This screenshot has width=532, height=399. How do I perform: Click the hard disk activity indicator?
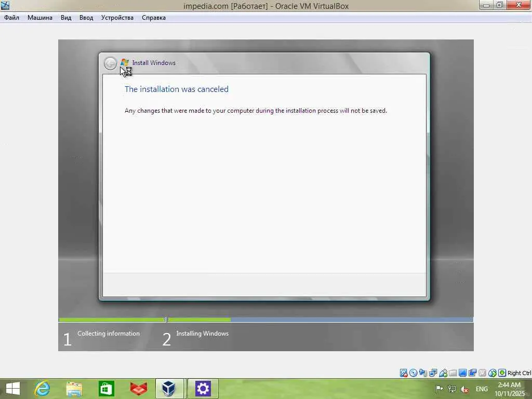tap(403, 373)
